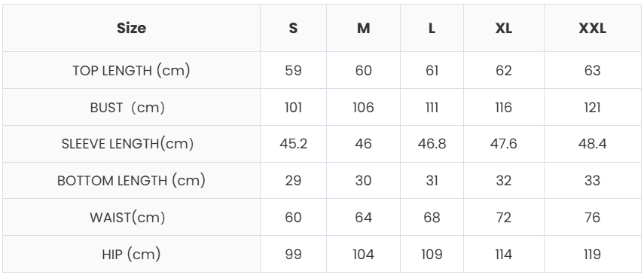This screenshot has width=644, height=275.
Task: Click the SLEEVE LENGTH(cm) row label
Action: click(127, 144)
